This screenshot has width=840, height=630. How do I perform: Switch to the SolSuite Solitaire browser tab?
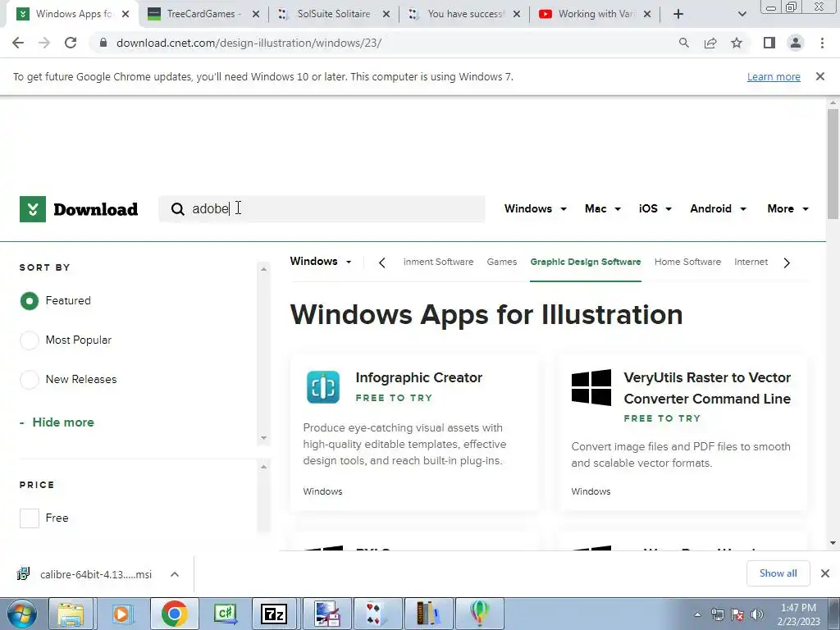(x=334, y=14)
